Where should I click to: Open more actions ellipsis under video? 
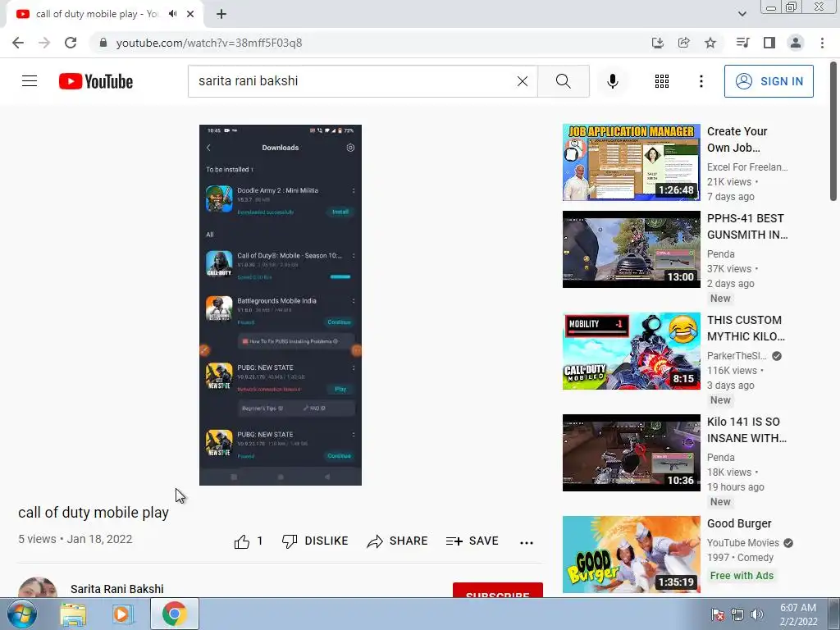click(526, 542)
